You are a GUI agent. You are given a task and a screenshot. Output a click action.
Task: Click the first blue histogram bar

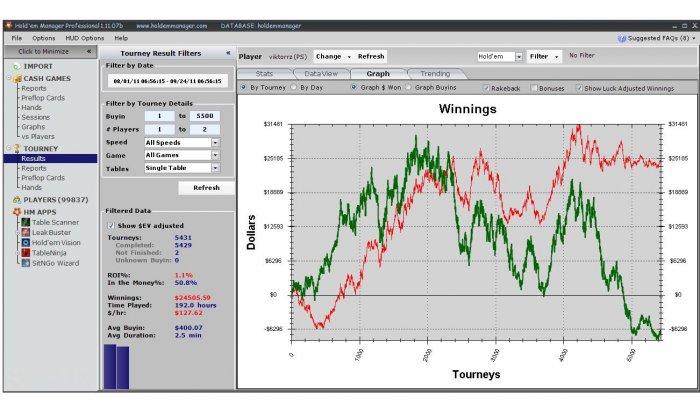110,366
